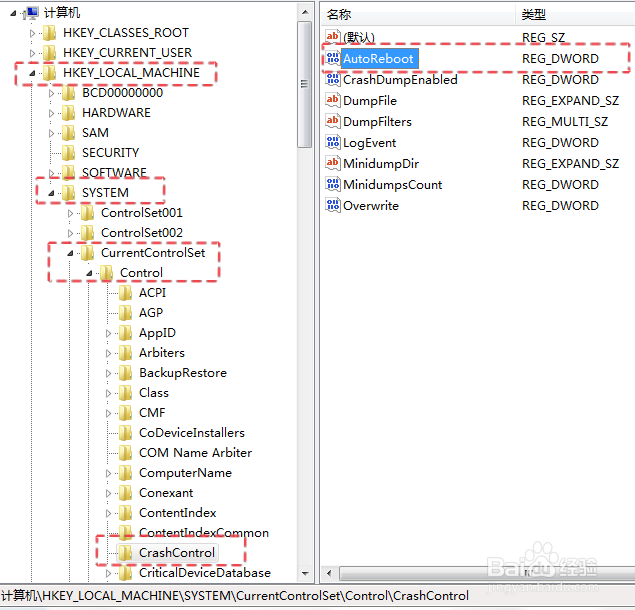Expand the HKEY_CLASSES_ROOT key
This screenshot has height=610, width=635.
coord(32,33)
